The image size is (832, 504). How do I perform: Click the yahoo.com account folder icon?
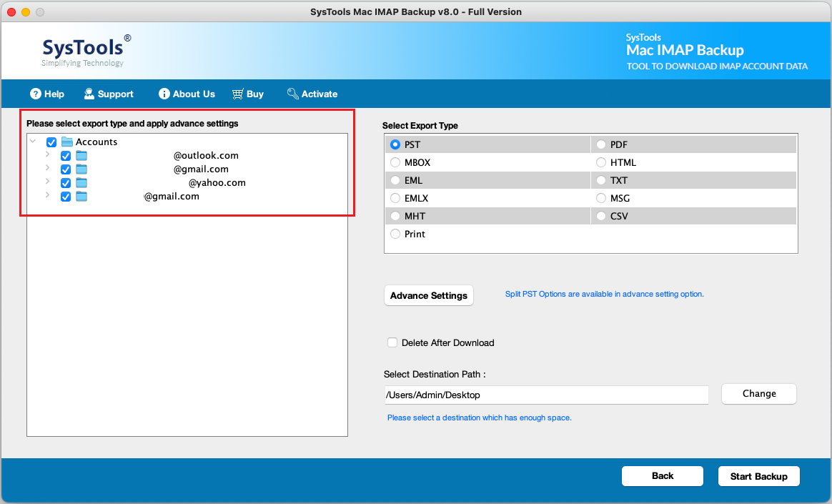[81, 182]
